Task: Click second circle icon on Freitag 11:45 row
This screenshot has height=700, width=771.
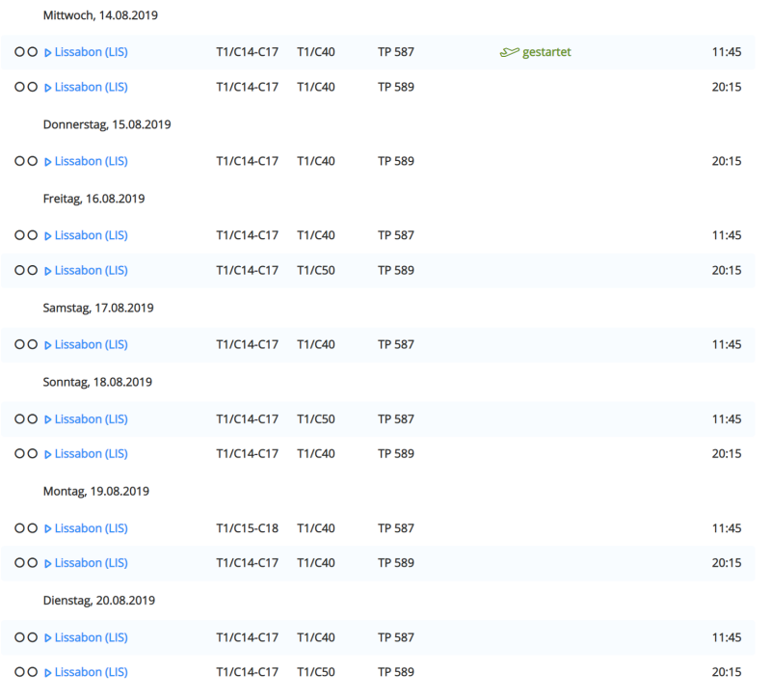Action: click(33, 235)
